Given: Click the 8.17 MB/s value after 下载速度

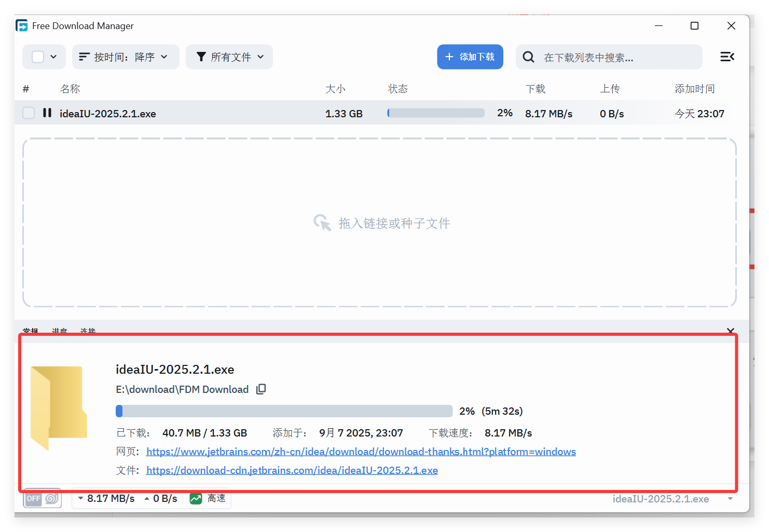Looking at the screenshot, I should pos(509,433).
